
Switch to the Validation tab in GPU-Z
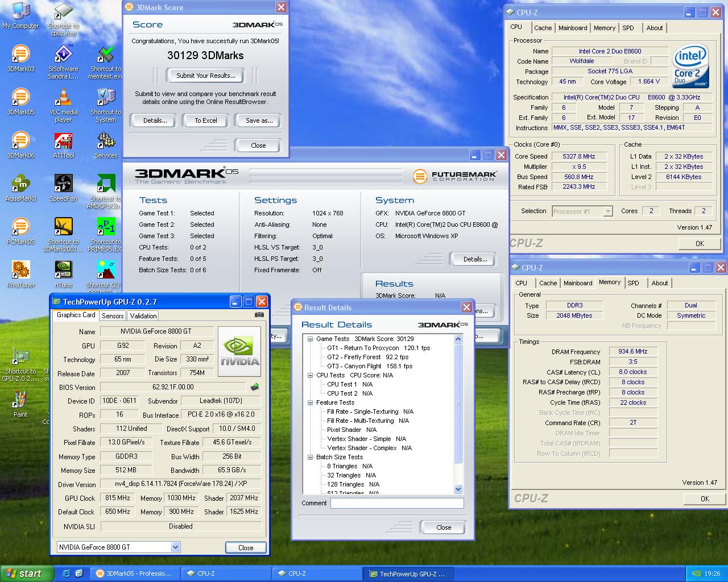[143, 316]
